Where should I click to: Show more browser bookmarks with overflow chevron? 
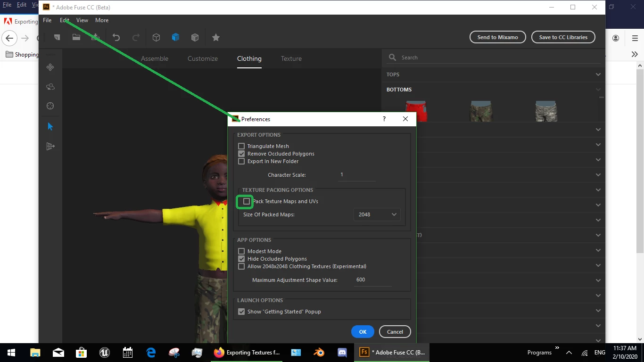click(x=635, y=54)
